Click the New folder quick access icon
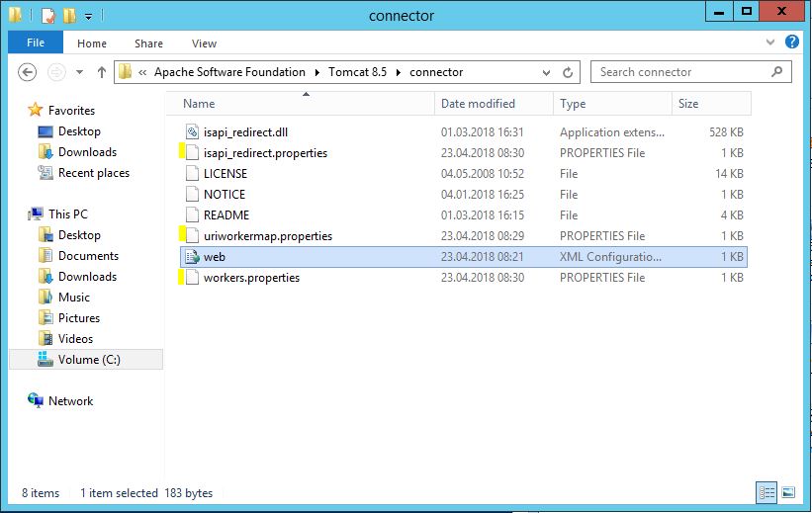This screenshot has width=812, height=513. [x=69, y=16]
